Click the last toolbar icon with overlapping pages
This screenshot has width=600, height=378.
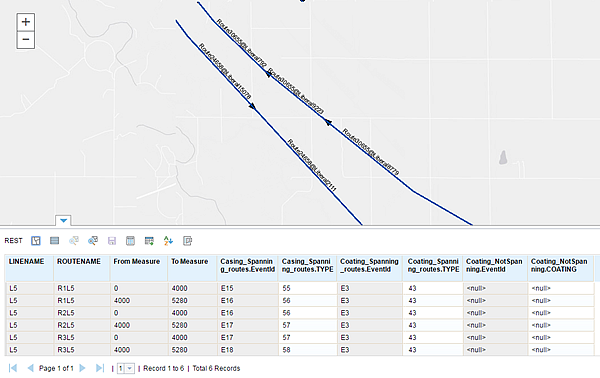187,241
